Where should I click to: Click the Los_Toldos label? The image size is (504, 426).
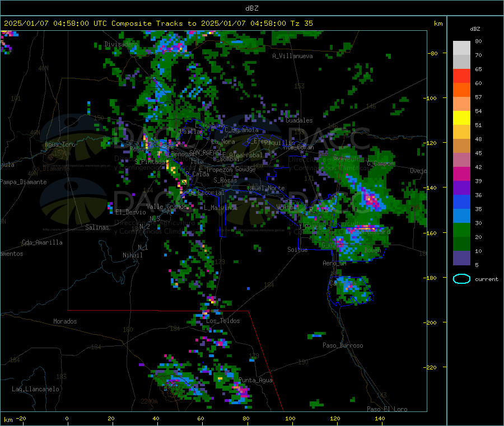pos(223,321)
